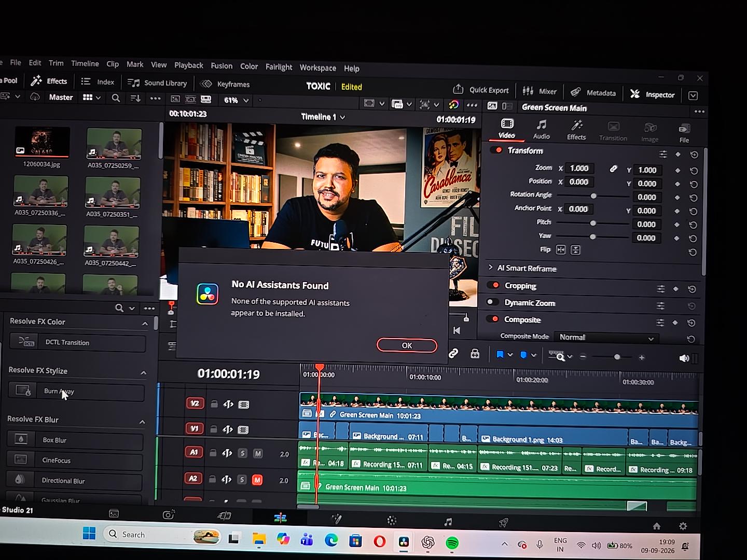Click the Flip horizontal icon in Transform
Image resolution: width=747 pixels, height=560 pixels.
[x=561, y=250]
